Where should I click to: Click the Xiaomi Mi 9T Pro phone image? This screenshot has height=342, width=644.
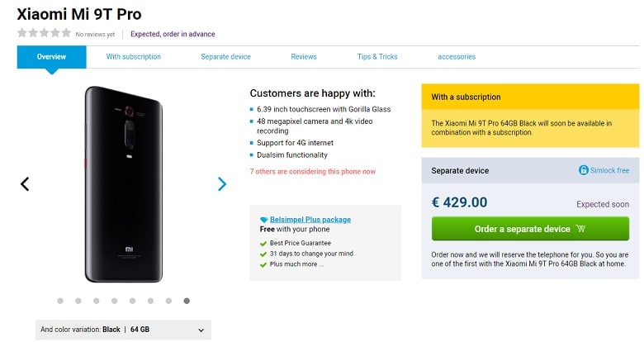pyautogui.click(x=123, y=183)
